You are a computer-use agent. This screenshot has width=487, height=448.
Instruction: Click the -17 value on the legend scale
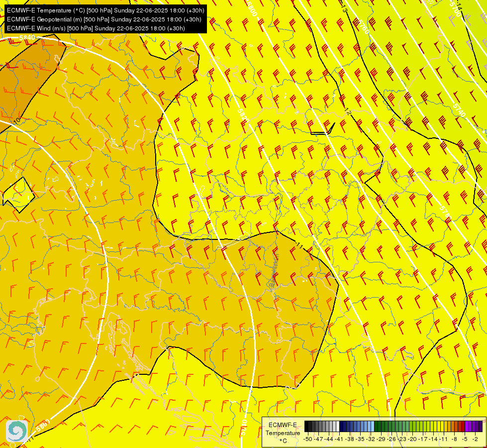coord(423,440)
